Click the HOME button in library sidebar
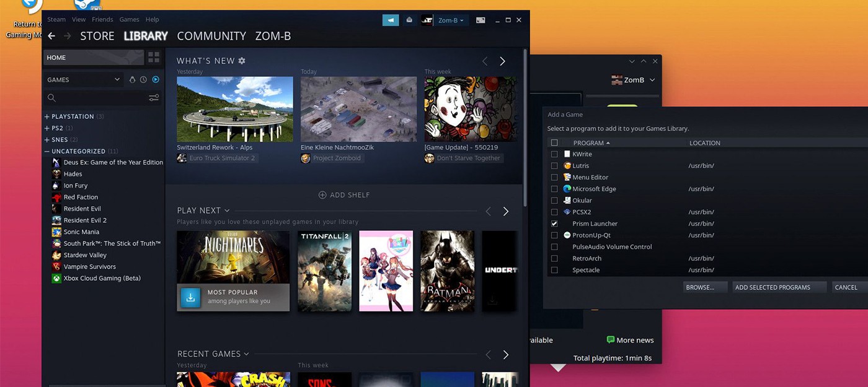 94,58
